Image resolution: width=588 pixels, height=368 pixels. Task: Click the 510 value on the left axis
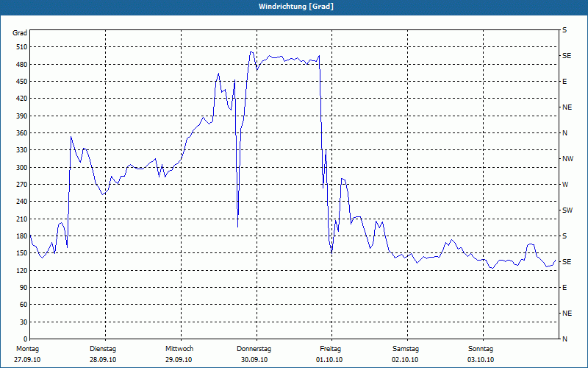22,47
